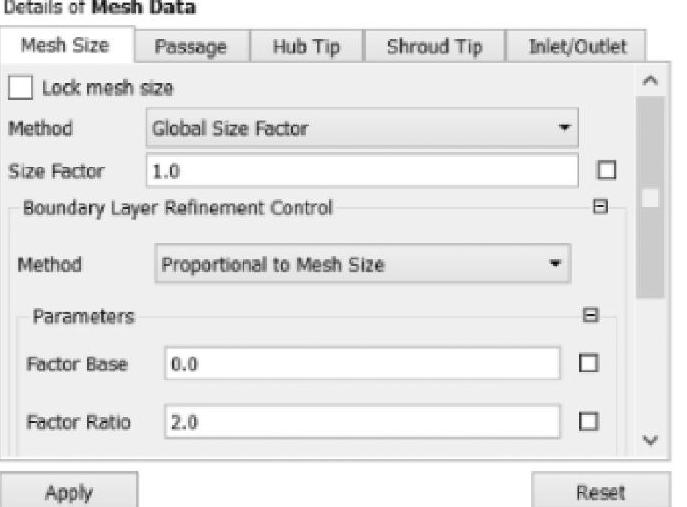Image resolution: width=687 pixels, height=507 pixels.
Task: Select the Shroud Tip tab
Action: point(433,47)
